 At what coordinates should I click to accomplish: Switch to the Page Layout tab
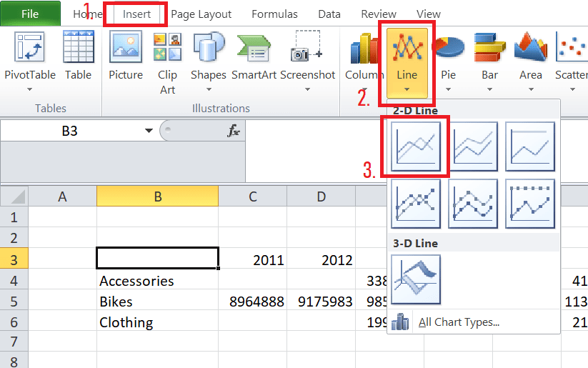(201, 14)
